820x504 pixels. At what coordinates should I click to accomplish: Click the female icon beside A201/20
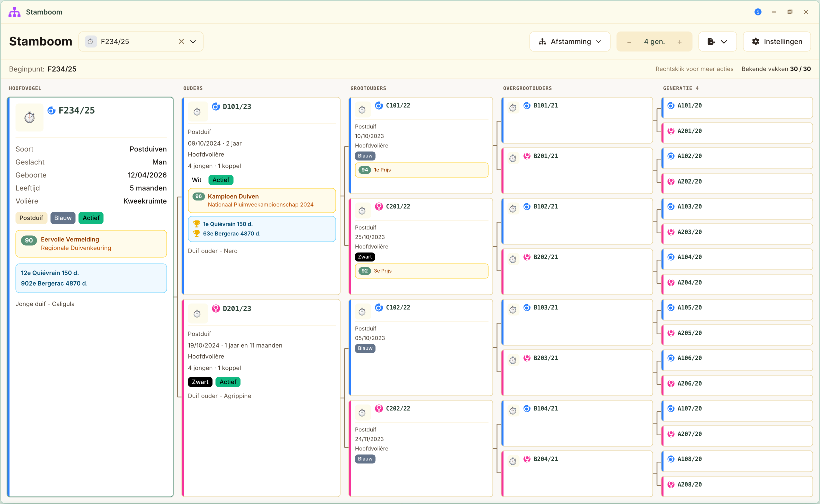point(671,131)
